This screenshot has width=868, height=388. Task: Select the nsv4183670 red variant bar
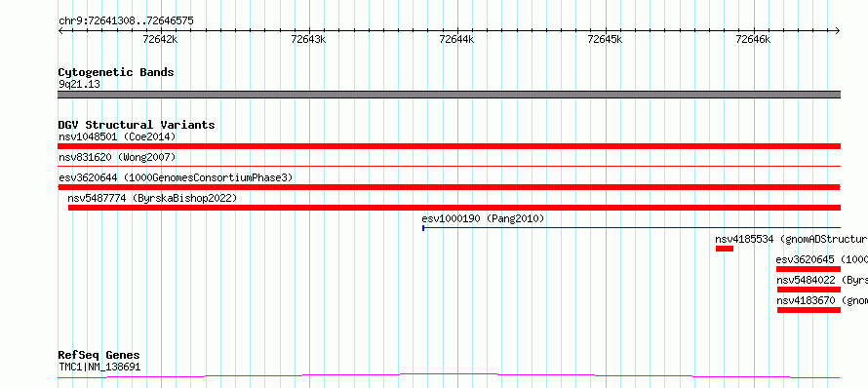click(809, 310)
